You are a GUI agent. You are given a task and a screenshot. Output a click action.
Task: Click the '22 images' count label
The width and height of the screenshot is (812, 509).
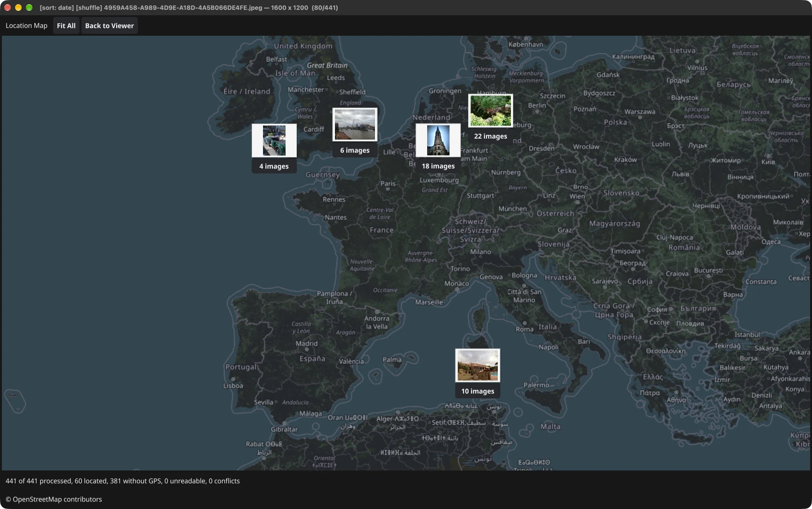(x=491, y=136)
